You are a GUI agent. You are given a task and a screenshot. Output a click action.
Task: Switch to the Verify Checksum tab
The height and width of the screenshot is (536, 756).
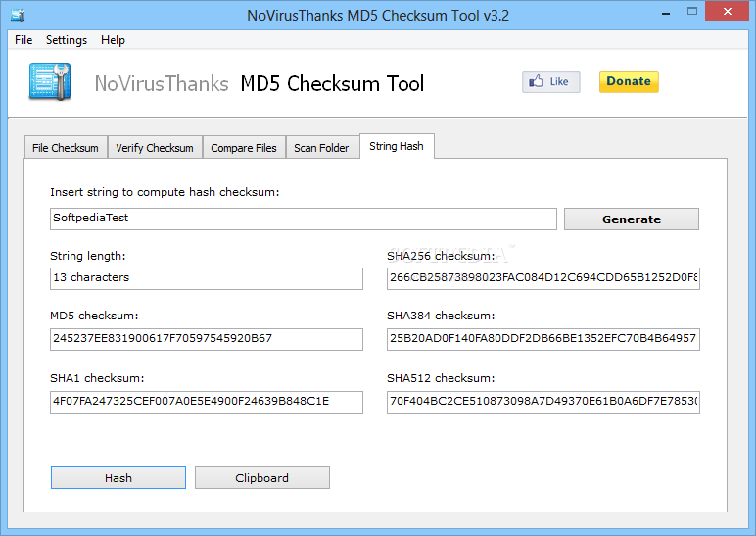(x=155, y=148)
